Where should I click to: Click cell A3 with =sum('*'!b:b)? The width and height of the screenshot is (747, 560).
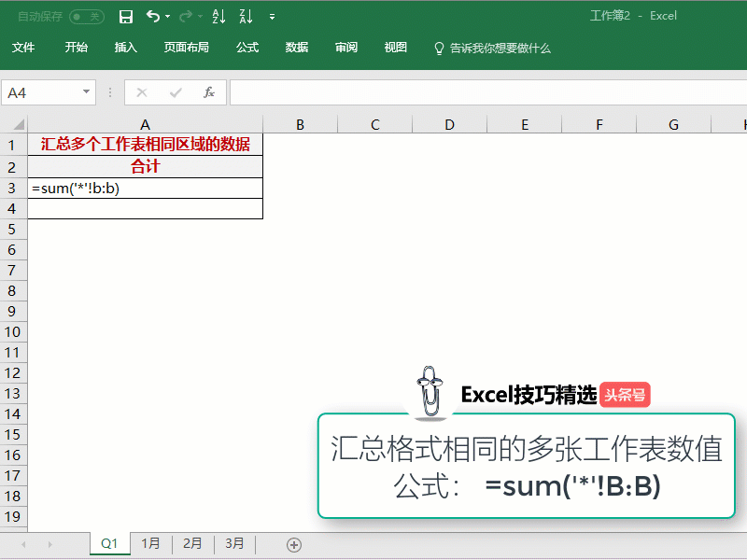tap(146, 189)
